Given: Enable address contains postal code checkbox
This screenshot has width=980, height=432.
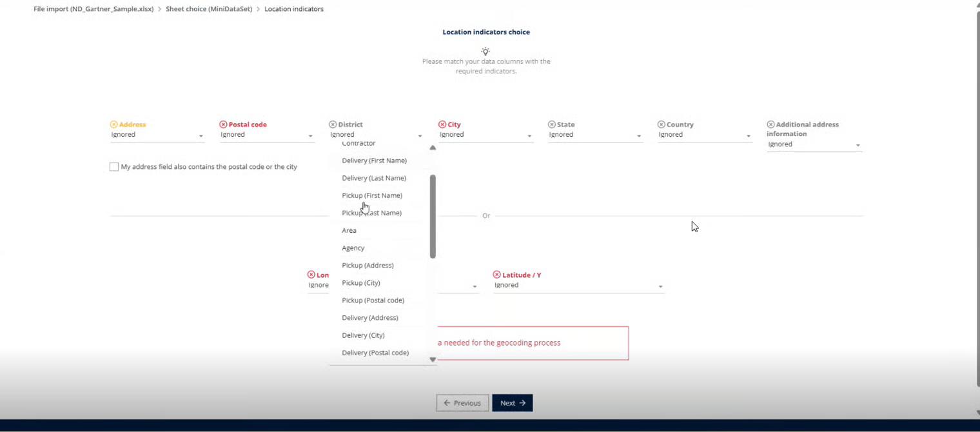Looking at the screenshot, I should pos(114,167).
